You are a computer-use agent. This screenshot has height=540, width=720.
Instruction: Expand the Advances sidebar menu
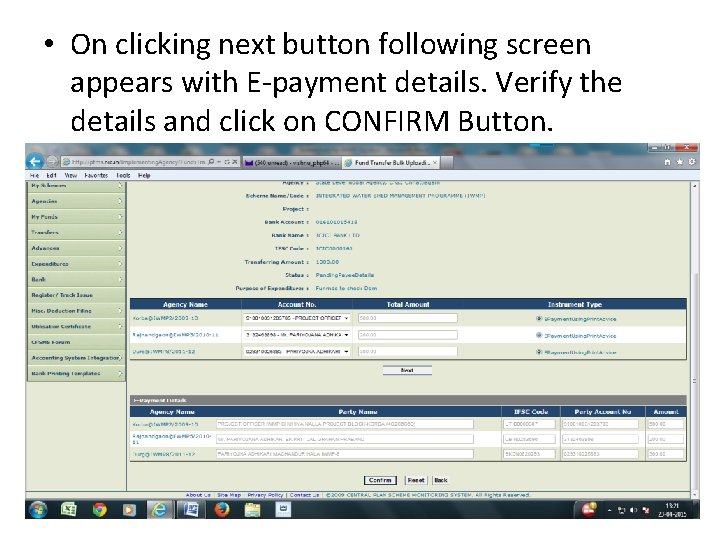pyautogui.click(x=76, y=248)
